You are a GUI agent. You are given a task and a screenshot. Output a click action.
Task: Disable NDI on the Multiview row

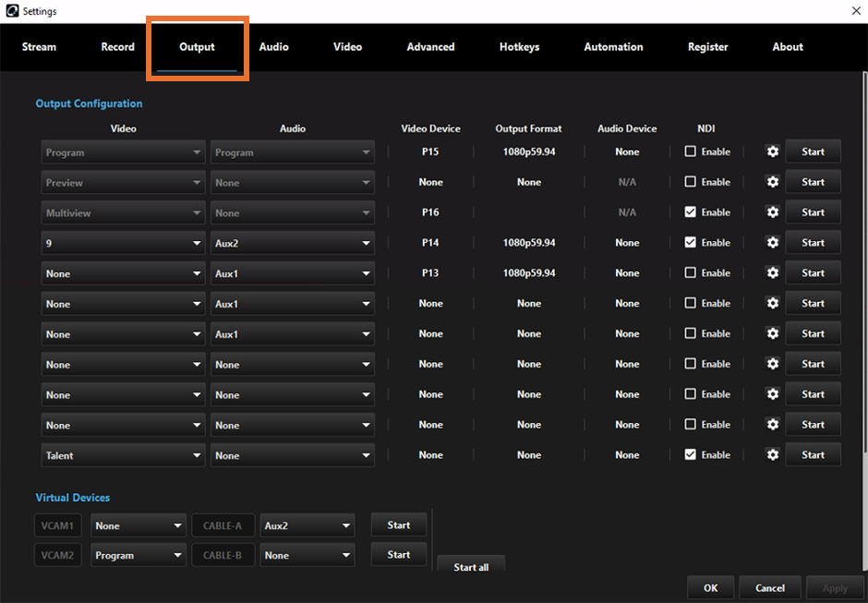pyautogui.click(x=690, y=212)
